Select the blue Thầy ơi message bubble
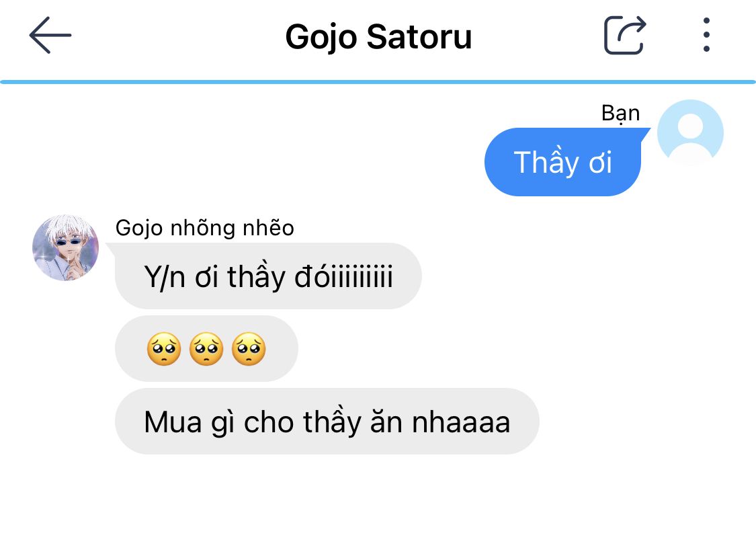The image size is (756, 560). pos(563,162)
